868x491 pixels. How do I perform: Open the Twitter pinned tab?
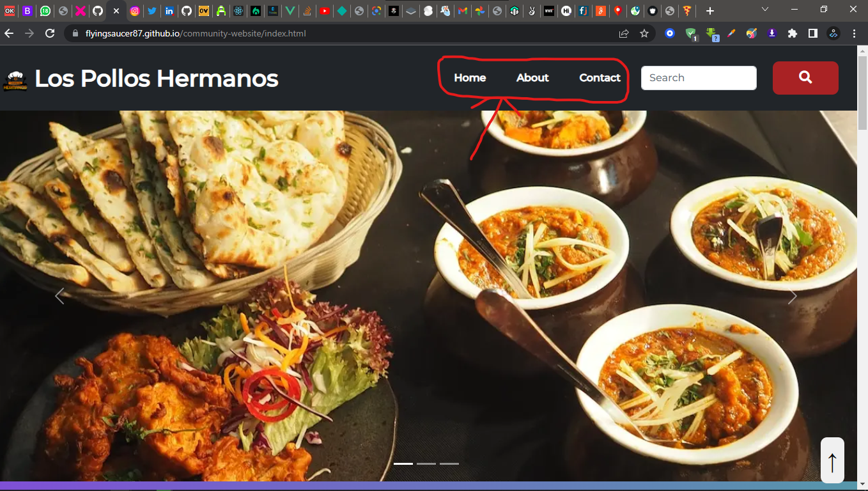click(x=152, y=10)
